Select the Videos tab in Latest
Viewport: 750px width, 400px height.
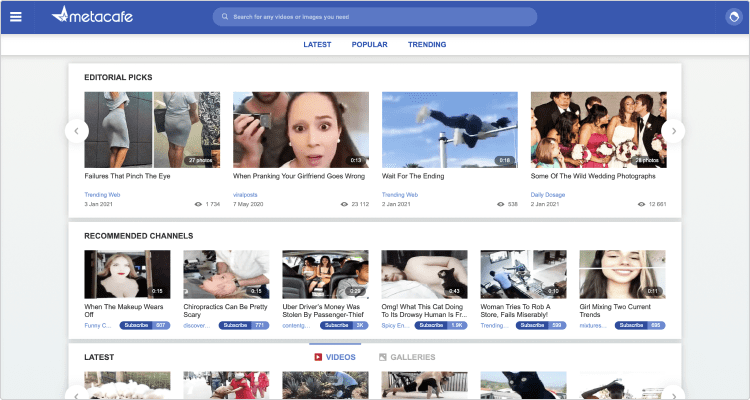335,357
